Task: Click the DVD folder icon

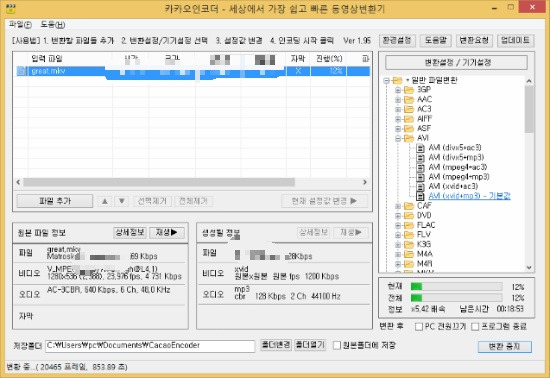Action: (x=409, y=215)
